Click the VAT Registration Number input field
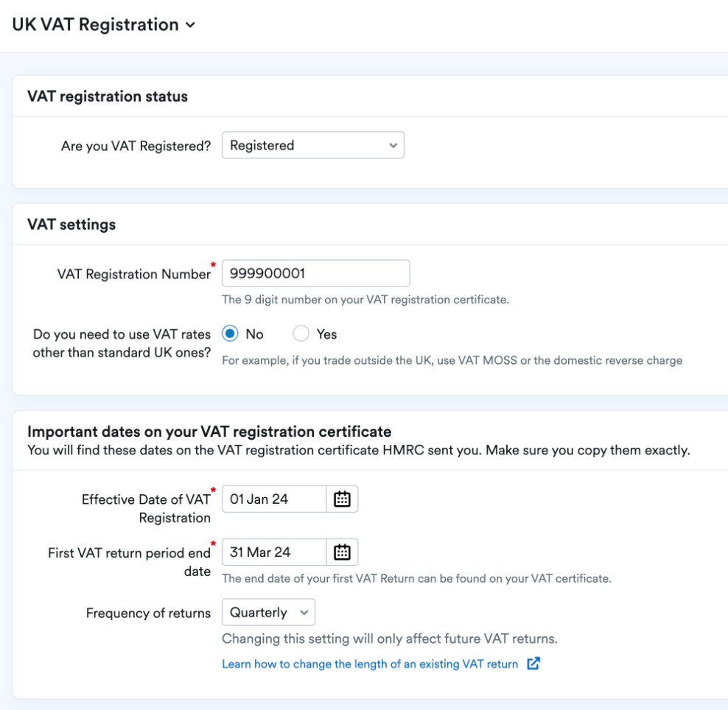The image size is (728, 710). 315,273
